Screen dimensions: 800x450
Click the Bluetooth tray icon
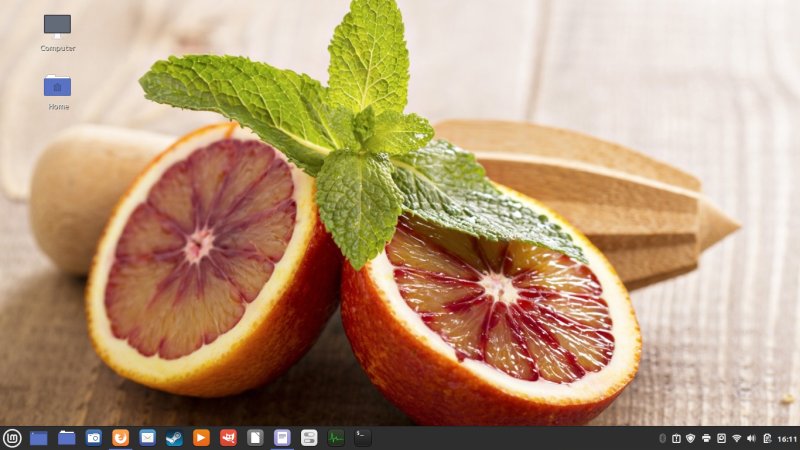point(662,438)
